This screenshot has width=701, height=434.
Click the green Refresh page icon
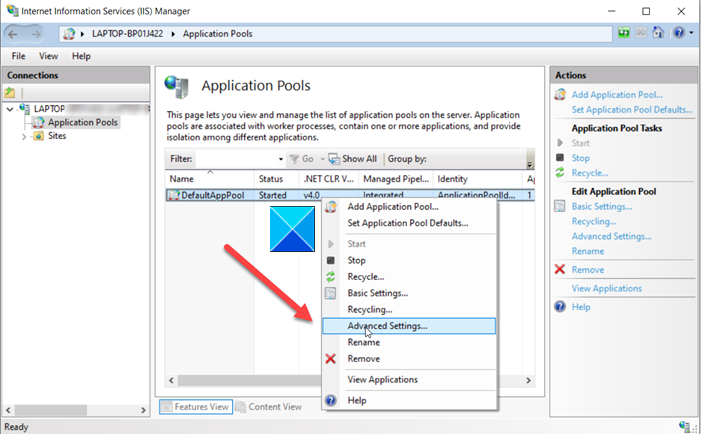tap(624, 33)
